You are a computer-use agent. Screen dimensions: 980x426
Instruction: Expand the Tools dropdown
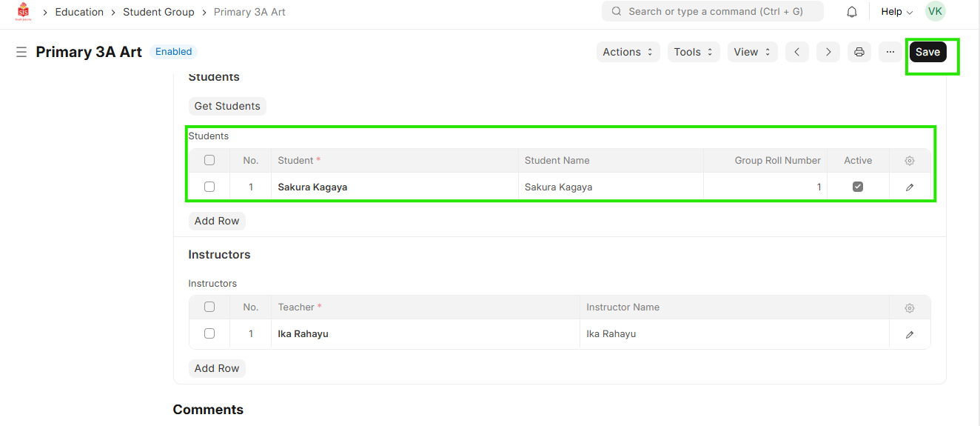click(x=694, y=52)
